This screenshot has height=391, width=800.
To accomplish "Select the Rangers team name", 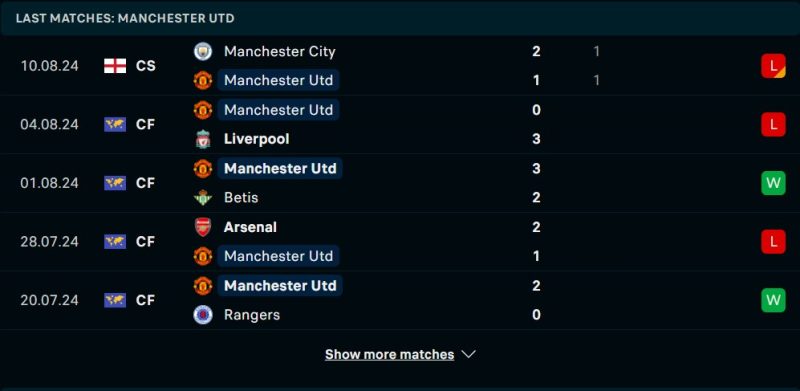I will click(x=252, y=314).
